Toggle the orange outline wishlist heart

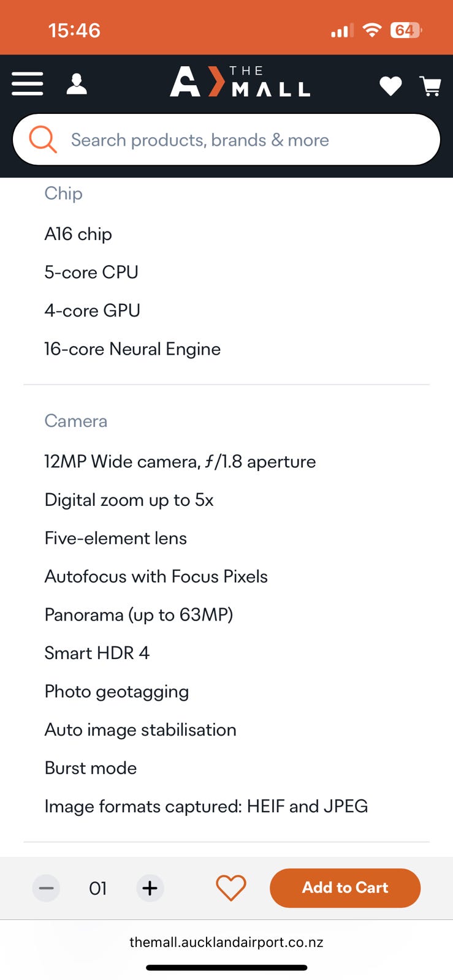(231, 888)
